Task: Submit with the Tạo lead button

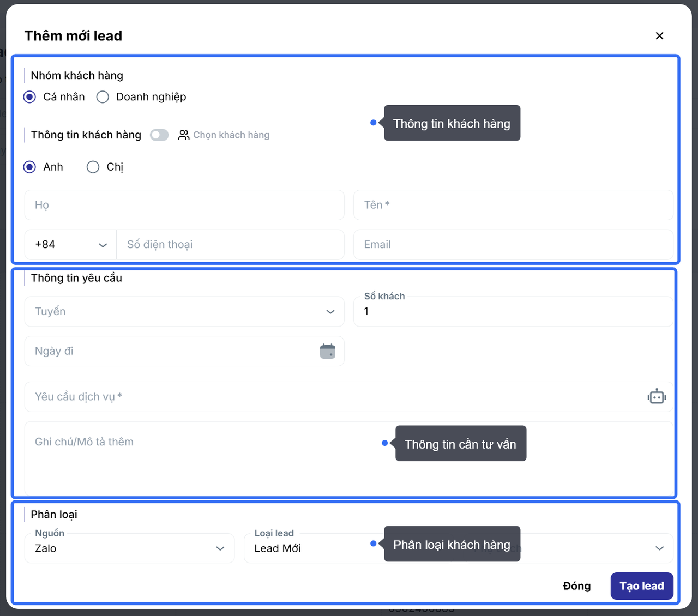Action: pos(642,586)
